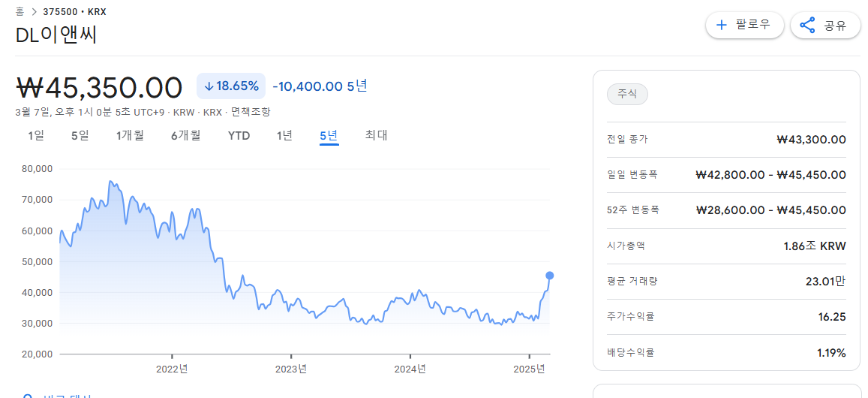Click the 평균 거래량 label
868x398 pixels.
(632, 281)
